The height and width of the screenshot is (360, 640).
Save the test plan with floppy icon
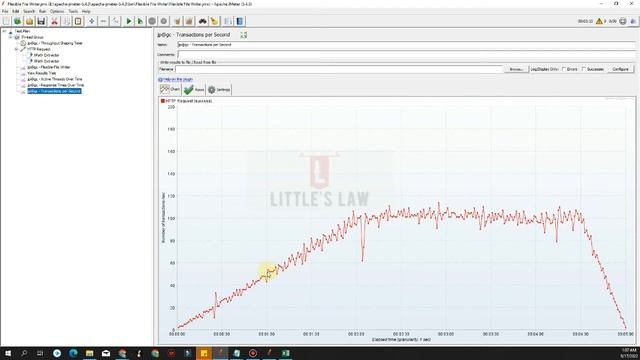pyautogui.click(x=41, y=21)
